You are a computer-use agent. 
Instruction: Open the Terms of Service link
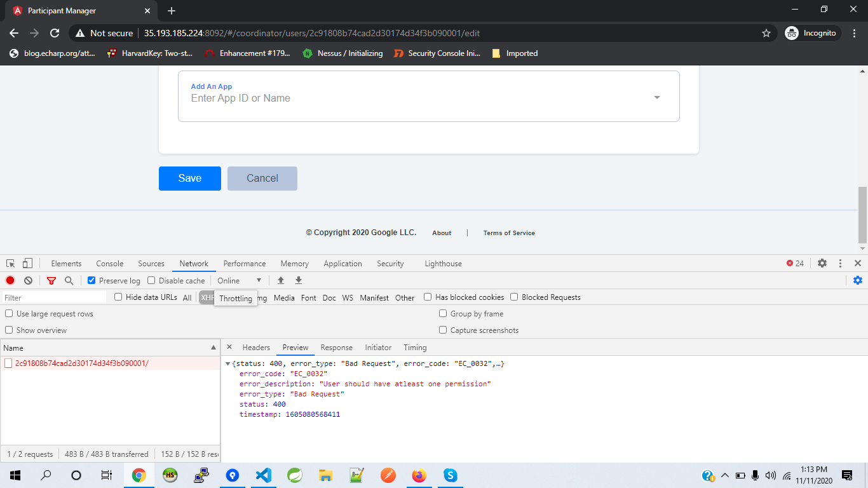(x=508, y=233)
